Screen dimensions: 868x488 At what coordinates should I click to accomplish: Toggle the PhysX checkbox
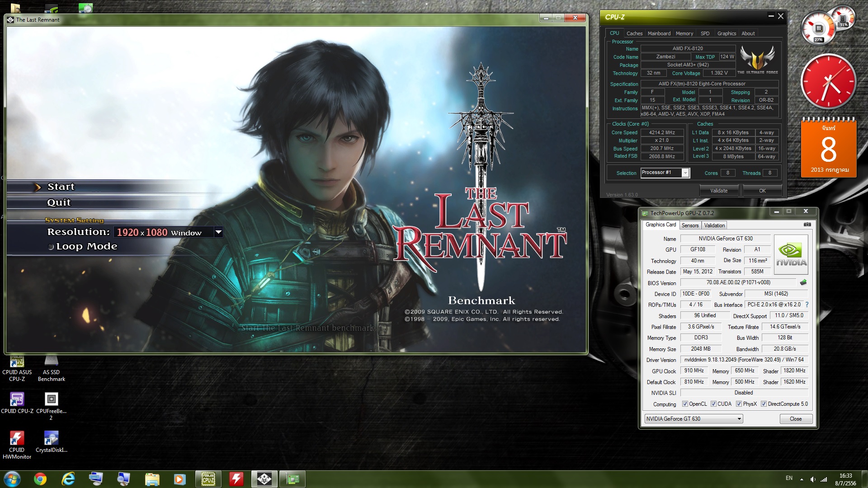click(x=739, y=404)
